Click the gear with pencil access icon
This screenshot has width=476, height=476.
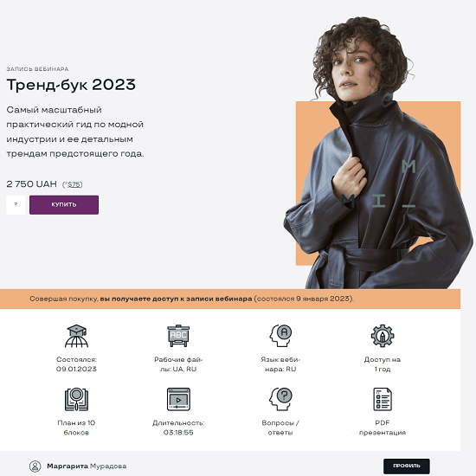pos(383,336)
